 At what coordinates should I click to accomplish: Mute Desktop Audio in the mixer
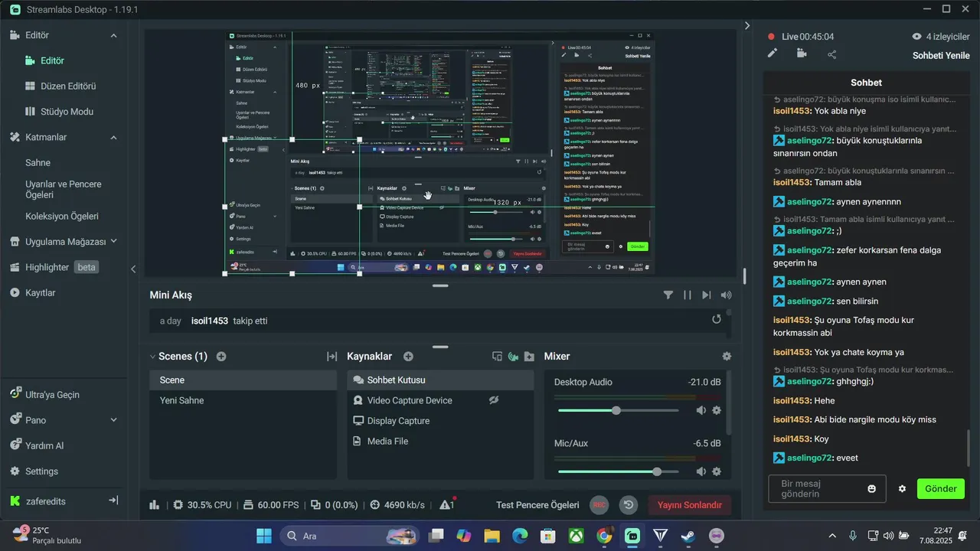coord(701,410)
